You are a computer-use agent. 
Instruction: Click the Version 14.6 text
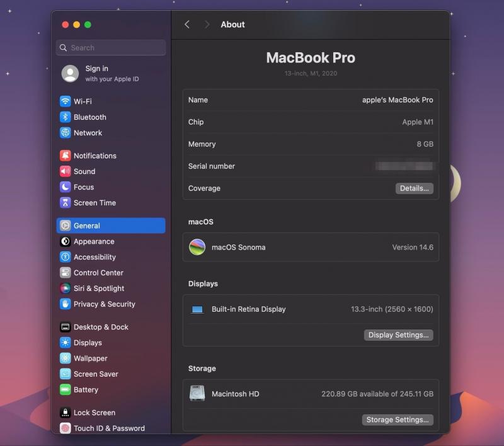point(413,247)
